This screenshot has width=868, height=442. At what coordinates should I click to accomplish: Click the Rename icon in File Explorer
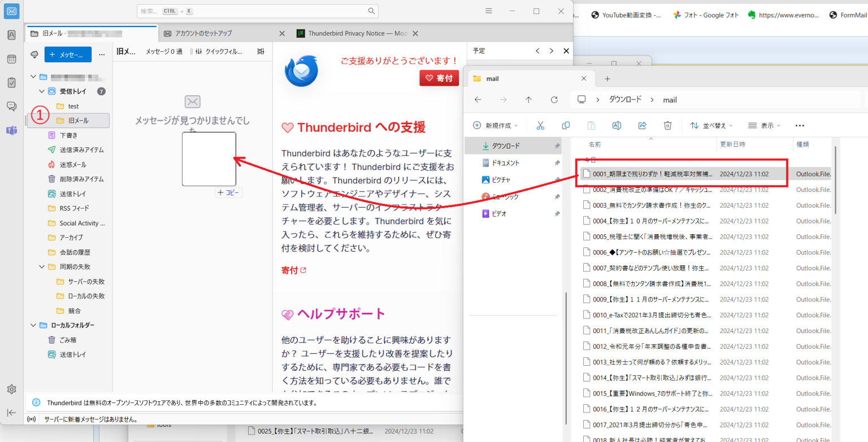point(617,125)
